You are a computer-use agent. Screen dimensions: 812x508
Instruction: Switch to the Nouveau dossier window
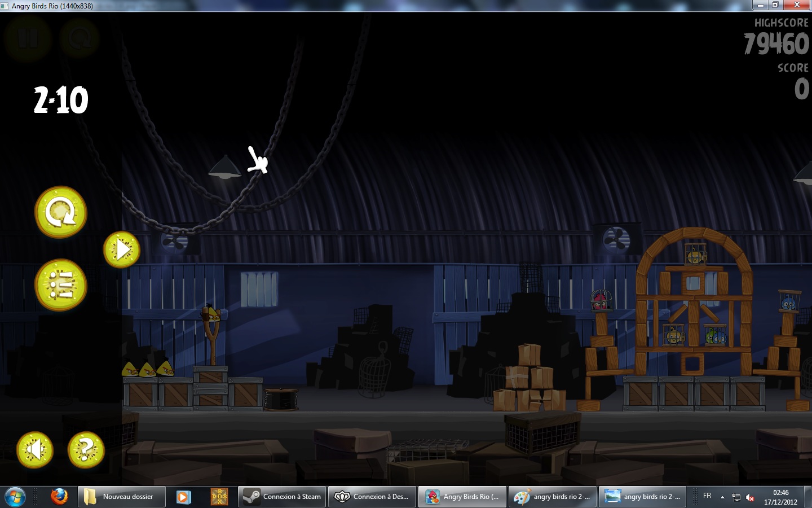[x=122, y=497]
